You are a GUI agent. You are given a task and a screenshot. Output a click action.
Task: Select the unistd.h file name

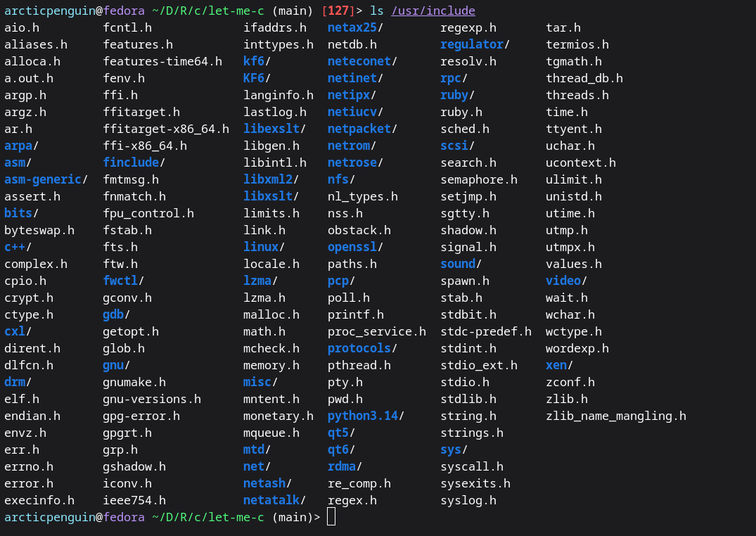[574, 196]
